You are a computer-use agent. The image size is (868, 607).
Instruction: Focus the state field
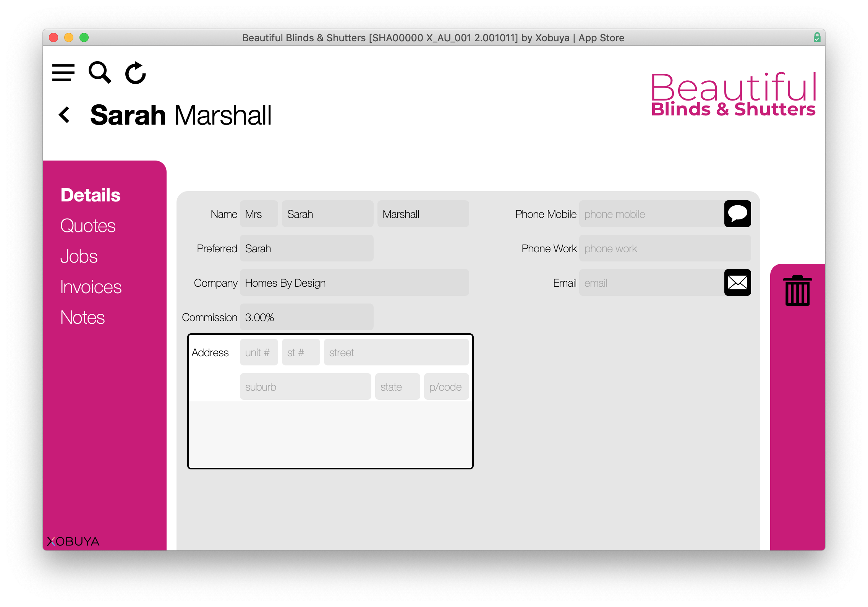pos(398,386)
